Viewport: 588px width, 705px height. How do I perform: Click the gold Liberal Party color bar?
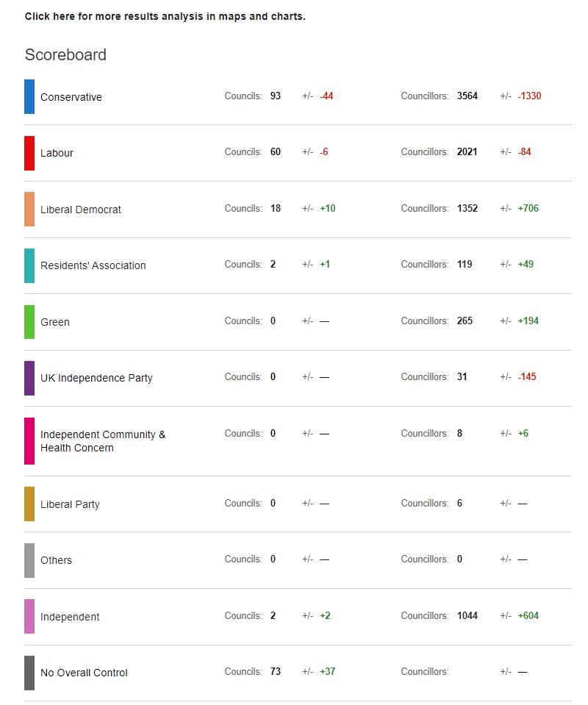point(29,504)
